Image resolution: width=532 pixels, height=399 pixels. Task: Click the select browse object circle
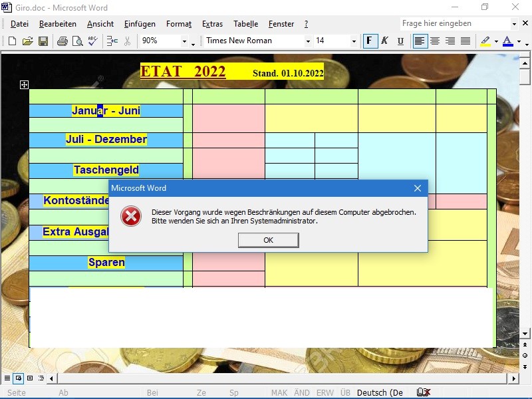click(525, 356)
